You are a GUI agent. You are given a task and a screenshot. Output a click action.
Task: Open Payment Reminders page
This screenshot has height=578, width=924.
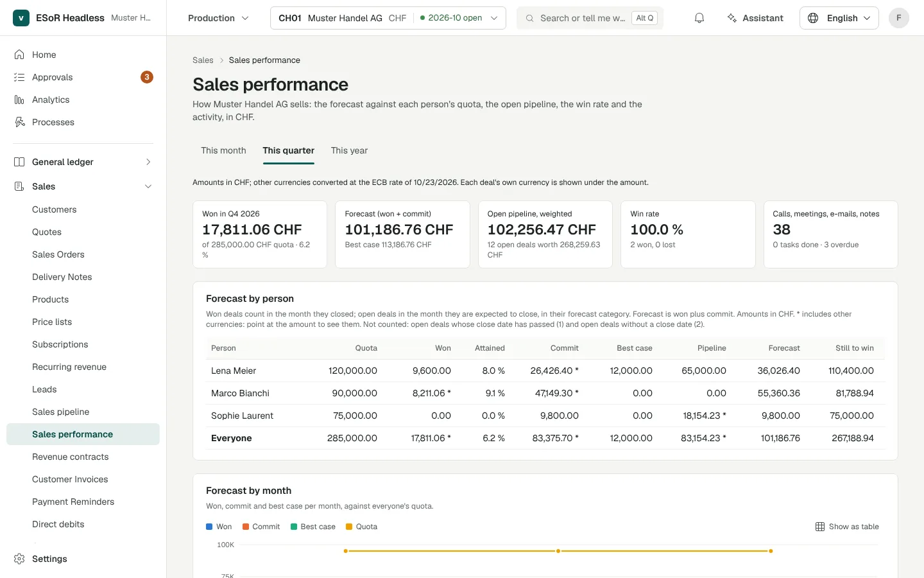coord(83,502)
